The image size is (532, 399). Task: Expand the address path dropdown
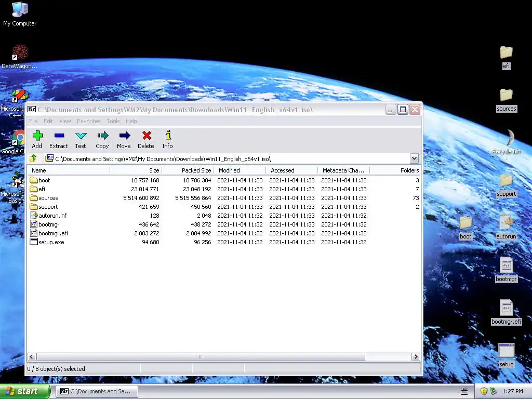pos(414,158)
